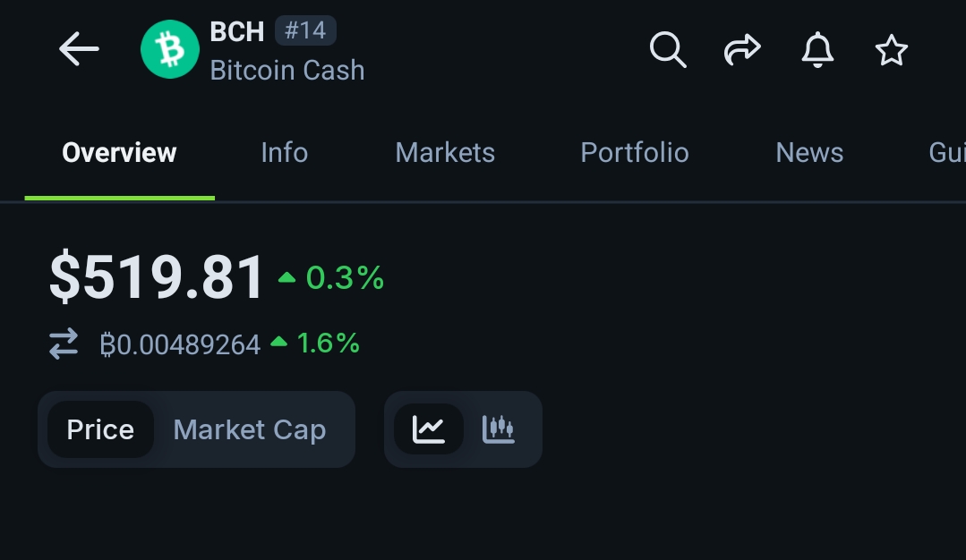Tap the $519.81 price value

(157, 277)
